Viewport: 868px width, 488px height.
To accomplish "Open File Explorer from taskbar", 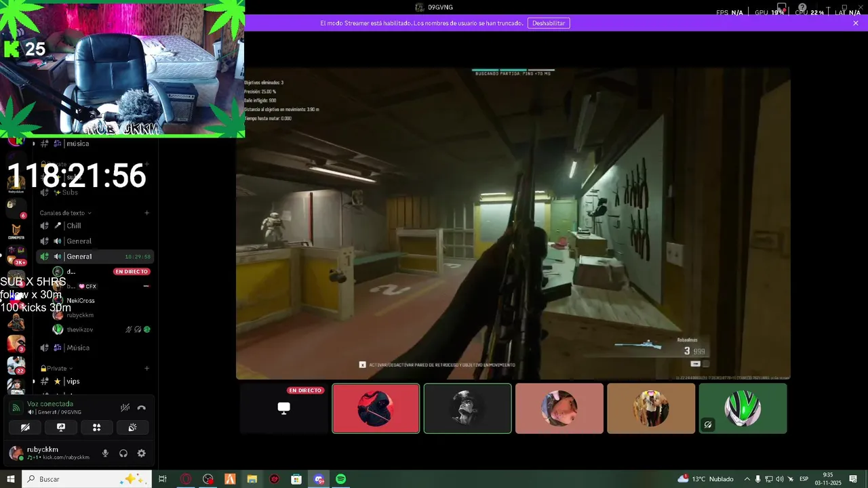I will [252, 479].
